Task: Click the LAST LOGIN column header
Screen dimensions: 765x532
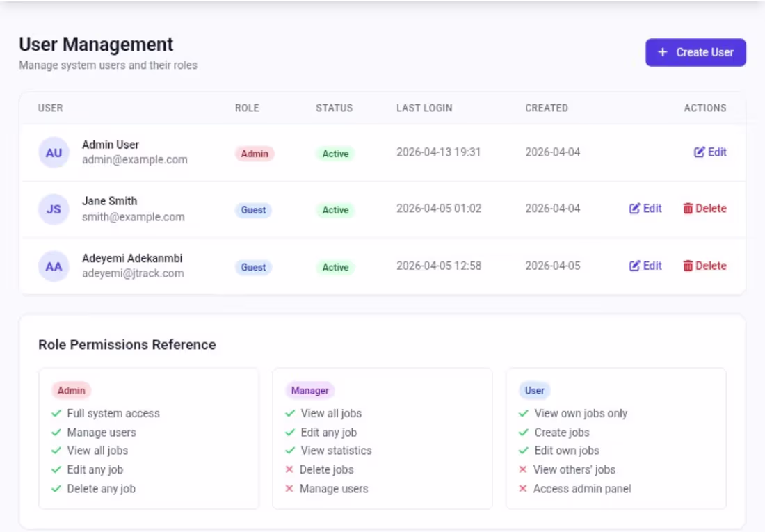Action: [x=424, y=108]
